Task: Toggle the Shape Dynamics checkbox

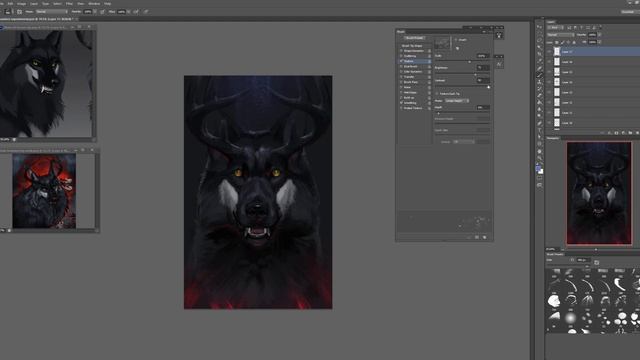Action: tap(401, 51)
